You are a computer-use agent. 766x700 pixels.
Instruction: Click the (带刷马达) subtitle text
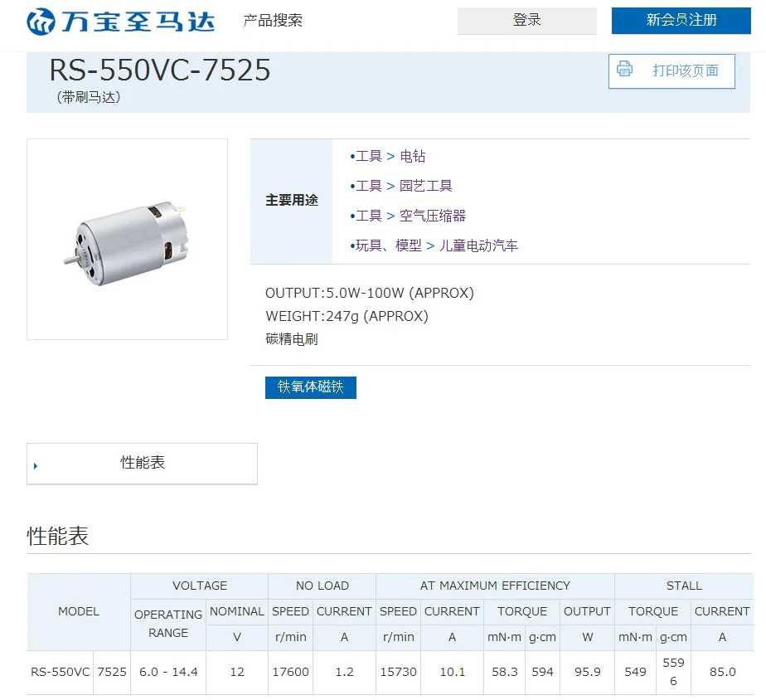(89, 97)
